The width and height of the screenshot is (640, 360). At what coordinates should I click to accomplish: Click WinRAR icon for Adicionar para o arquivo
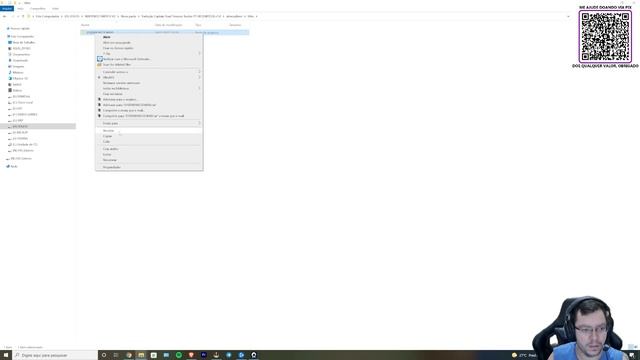point(99,99)
